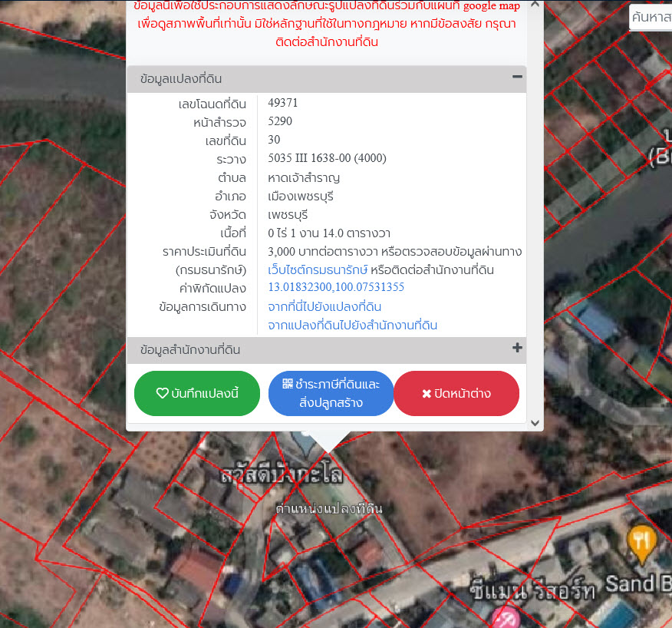
Task: Click the X icon on ปิดหน้าต่าง button
Action: tap(428, 393)
